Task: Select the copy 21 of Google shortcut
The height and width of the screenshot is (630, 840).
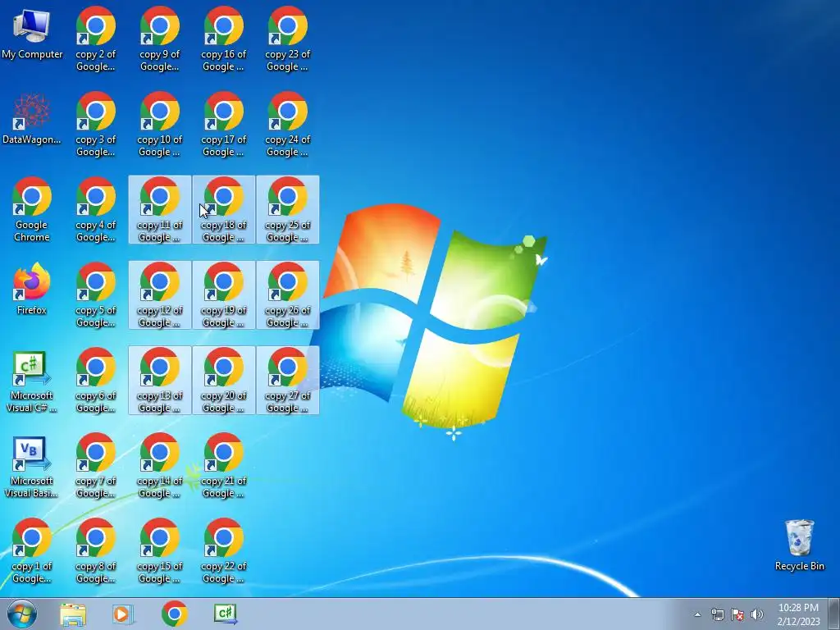Action: pos(223,465)
